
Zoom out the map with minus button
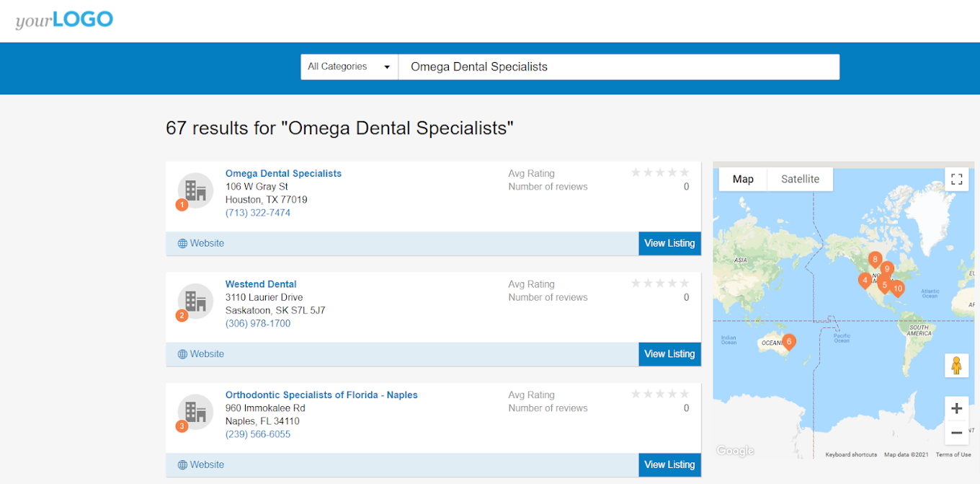[956, 433]
